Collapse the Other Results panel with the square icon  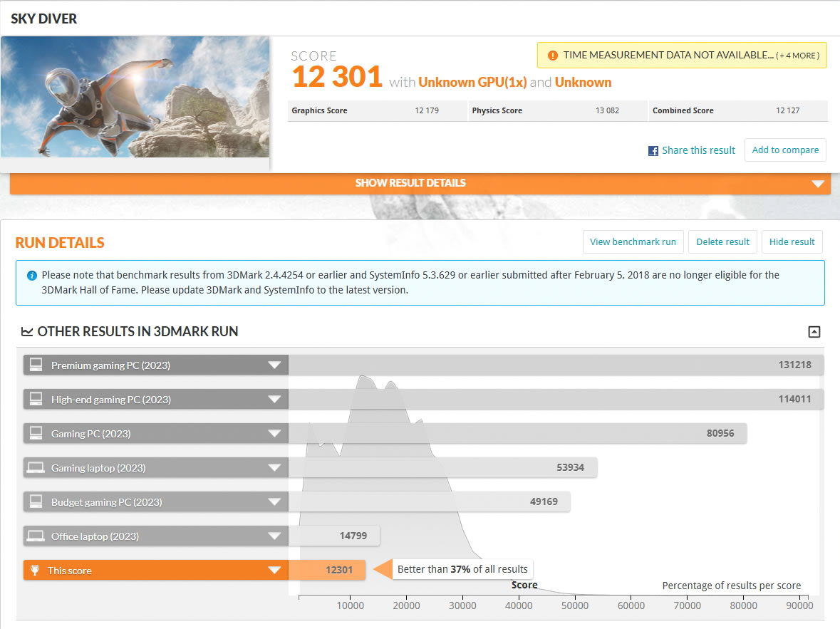coord(814,332)
